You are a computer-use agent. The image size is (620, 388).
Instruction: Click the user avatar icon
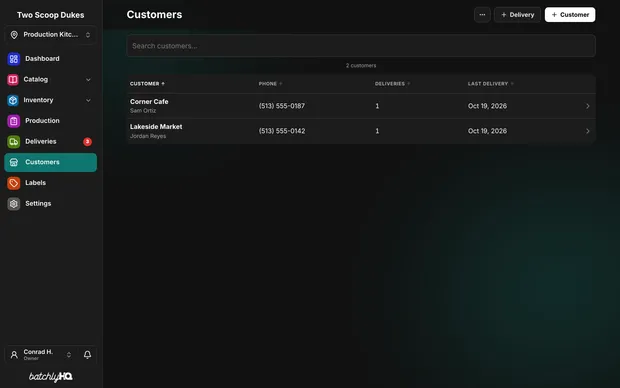pos(14,355)
